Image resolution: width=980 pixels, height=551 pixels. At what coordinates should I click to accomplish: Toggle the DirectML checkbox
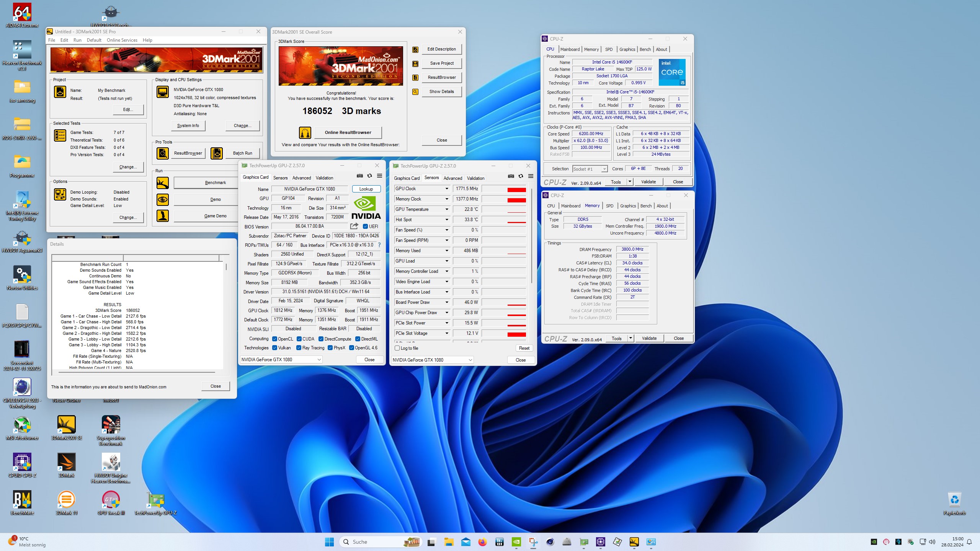[358, 339]
